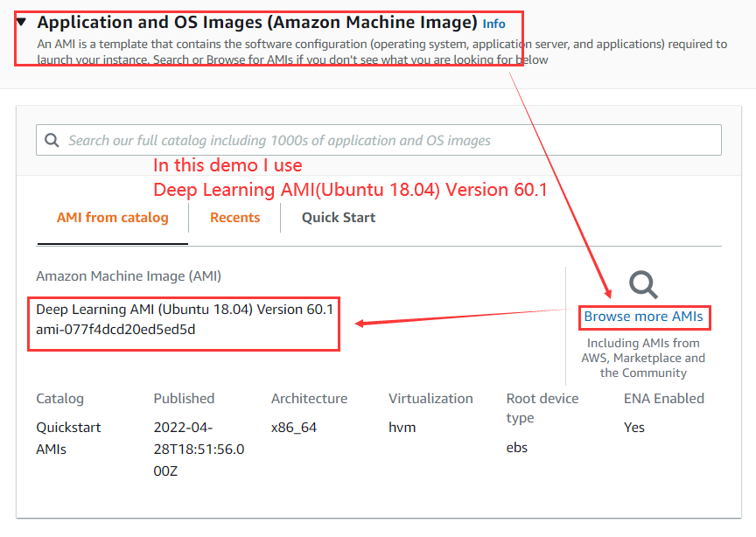Click the large magnifier icon above Browse more AMIs

pyautogui.click(x=644, y=285)
